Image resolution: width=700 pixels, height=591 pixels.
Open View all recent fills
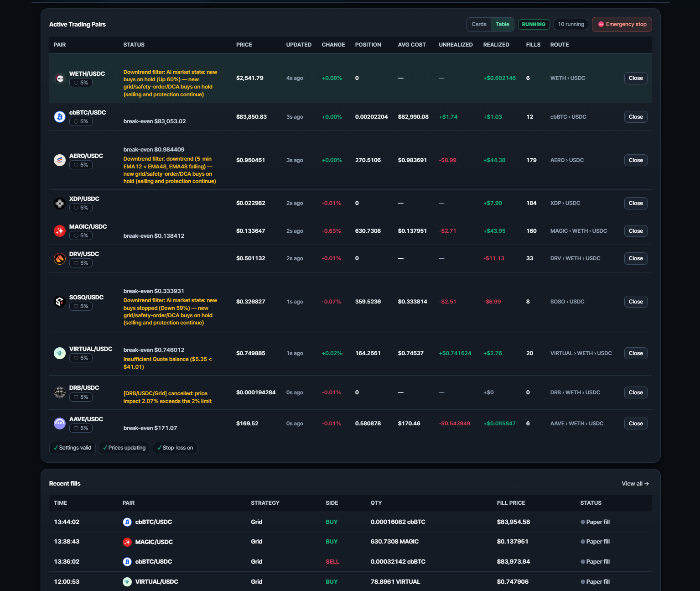click(635, 484)
